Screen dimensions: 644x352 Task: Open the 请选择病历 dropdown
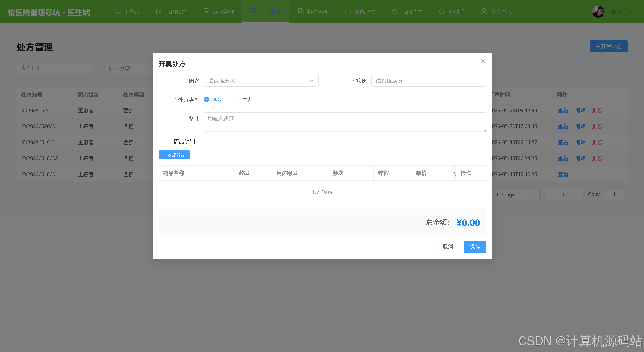pyautogui.click(x=429, y=81)
